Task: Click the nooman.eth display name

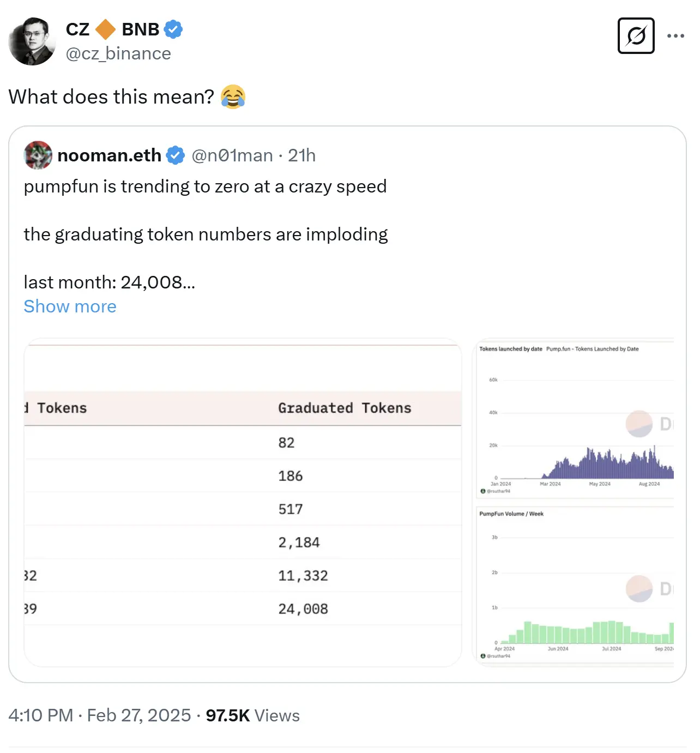Action: pyautogui.click(x=109, y=155)
